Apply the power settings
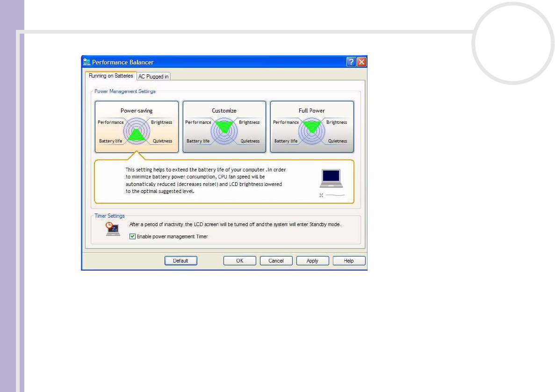Viewport: 555px width, 392px height. [x=312, y=261]
